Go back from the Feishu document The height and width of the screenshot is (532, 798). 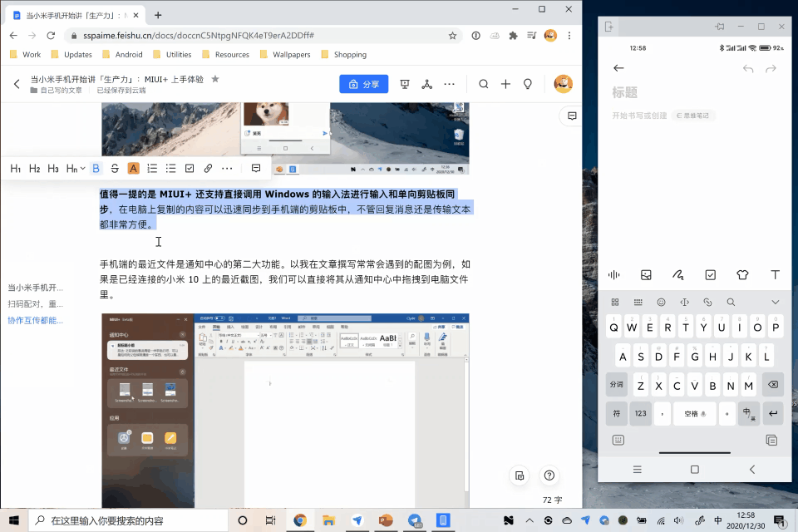point(17,84)
